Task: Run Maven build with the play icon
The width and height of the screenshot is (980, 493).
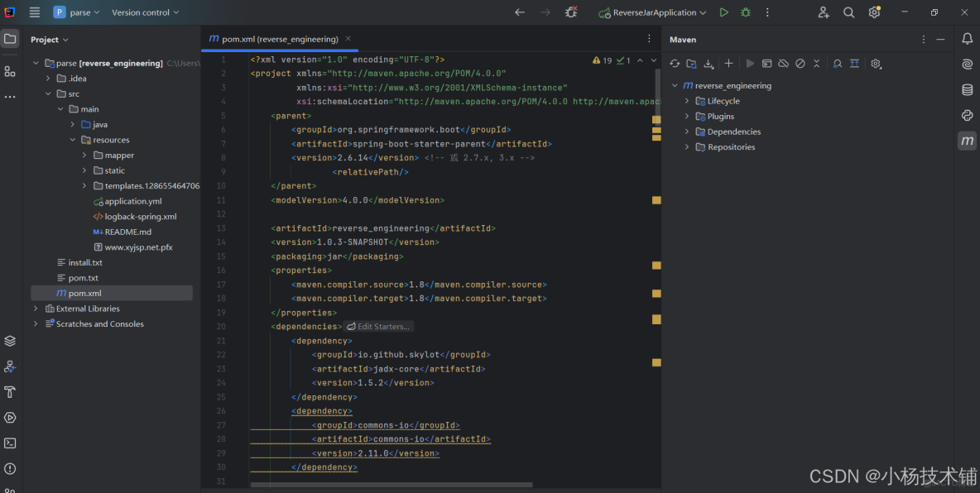Action: pos(750,63)
